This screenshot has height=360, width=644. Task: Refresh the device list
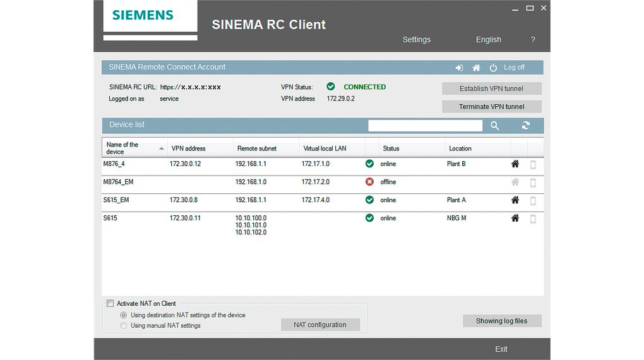pyautogui.click(x=526, y=125)
